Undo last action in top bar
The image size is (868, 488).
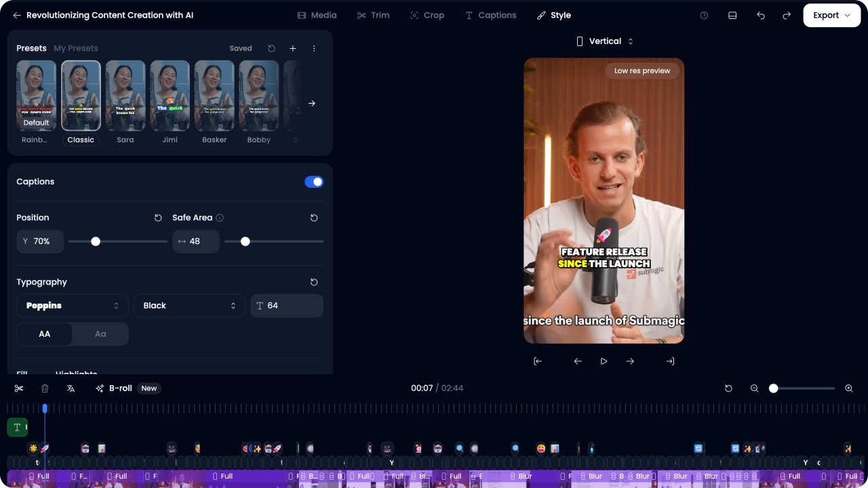pyautogui.click(x=761, y=16)
